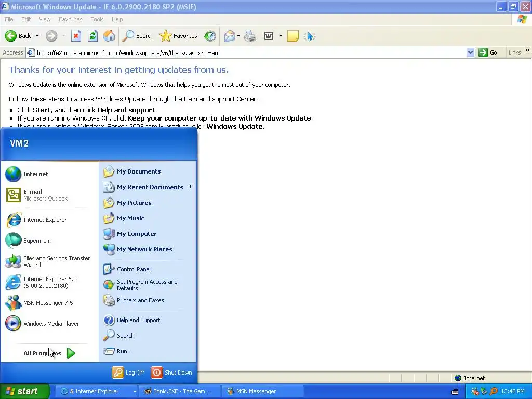Viewport: 532px width, 399px height.
Task: Open the Favorites menu
Action: pos(70,19)
